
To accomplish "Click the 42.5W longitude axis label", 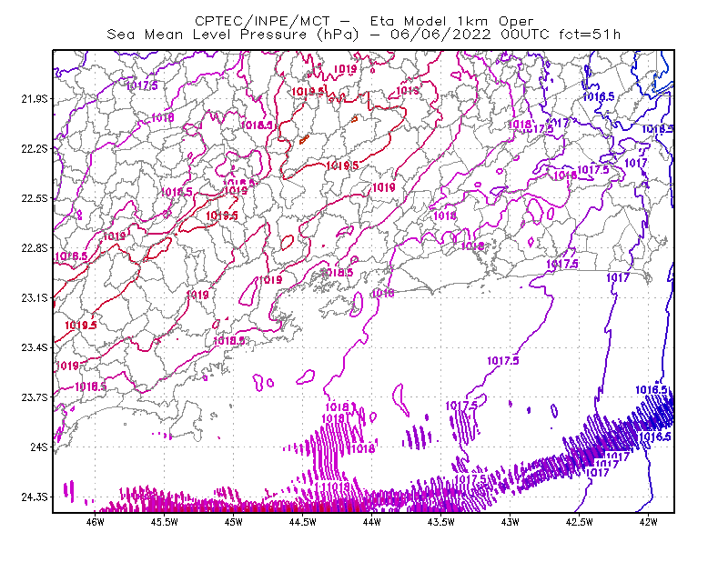I will pos(580,522).
